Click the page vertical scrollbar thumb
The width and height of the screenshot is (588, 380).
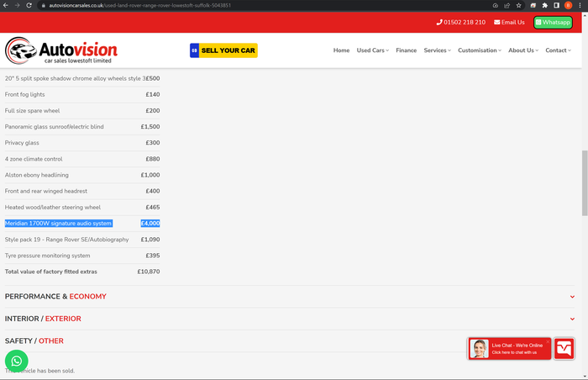click(x=585, y=183)
